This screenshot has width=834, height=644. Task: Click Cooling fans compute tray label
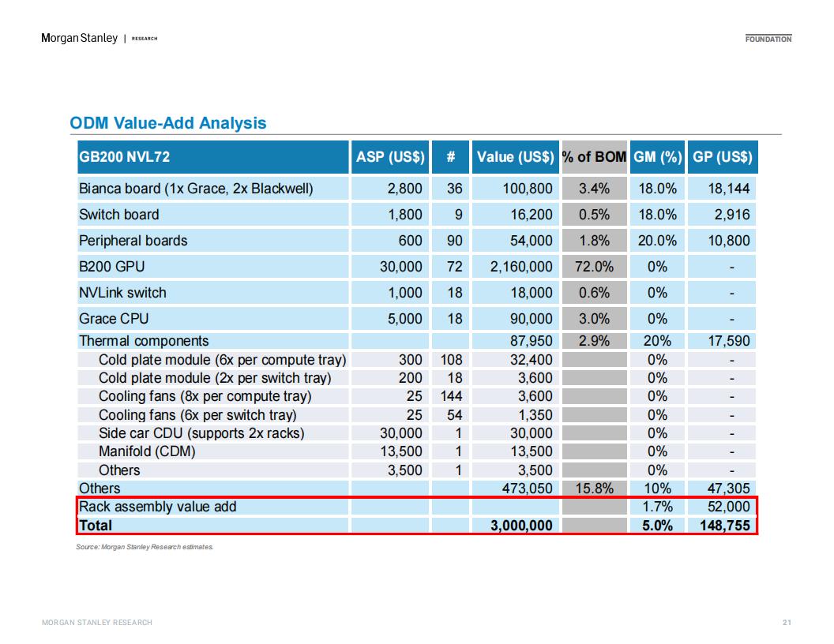coord(205,396)
